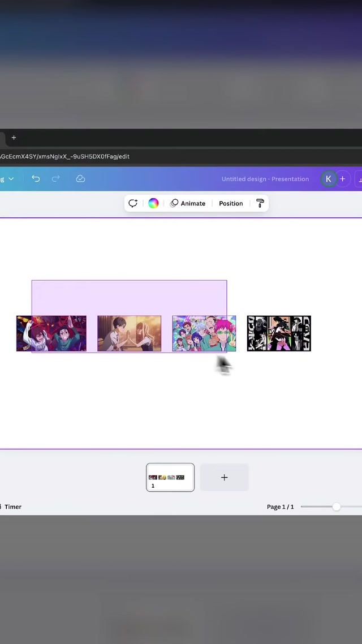362x644 pixels.
Task: Click the browser URL address bar
Action: [170, 156]
